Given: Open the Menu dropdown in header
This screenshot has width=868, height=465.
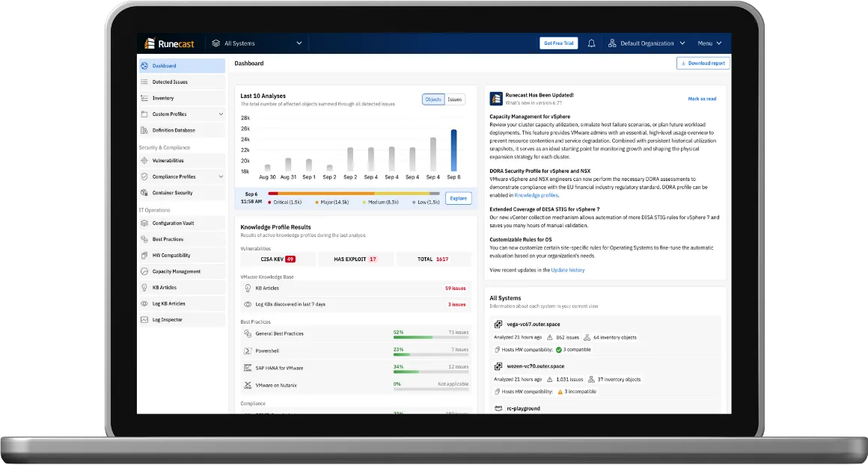Looking at the screenshot, I should pyautogui.click(x=709, y=43).
